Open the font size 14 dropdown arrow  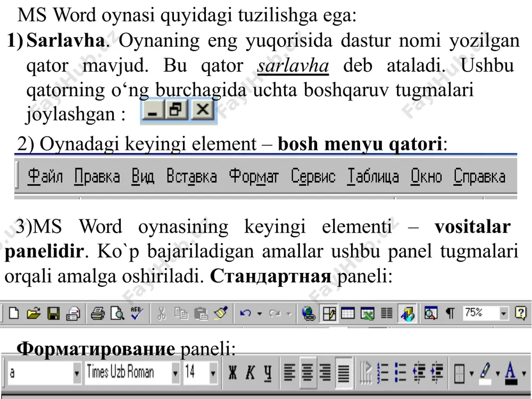(213, 373)
